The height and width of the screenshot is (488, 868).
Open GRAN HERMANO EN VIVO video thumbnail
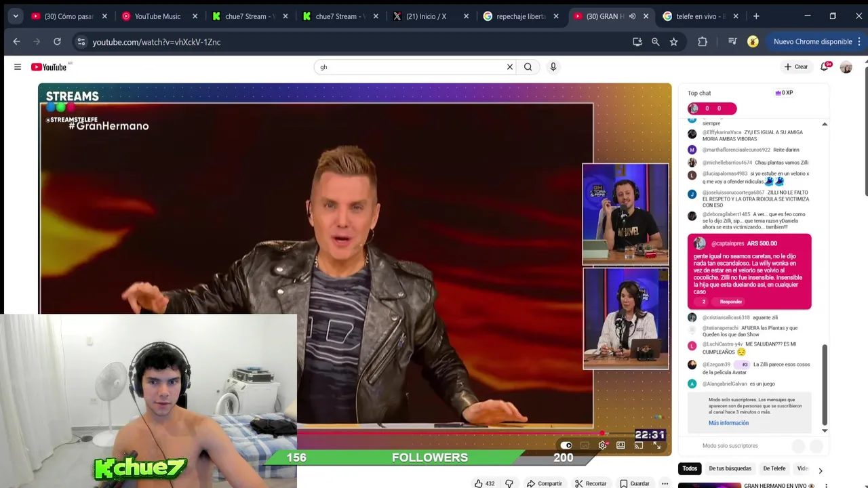click(x=709, y=485)
